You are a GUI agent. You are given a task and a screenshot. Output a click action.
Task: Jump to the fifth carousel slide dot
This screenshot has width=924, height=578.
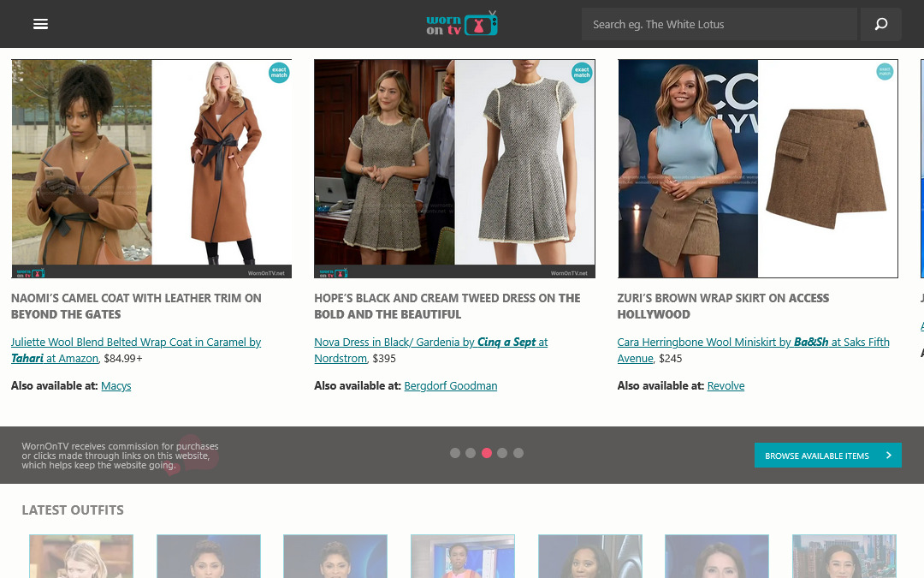(518, 453)
